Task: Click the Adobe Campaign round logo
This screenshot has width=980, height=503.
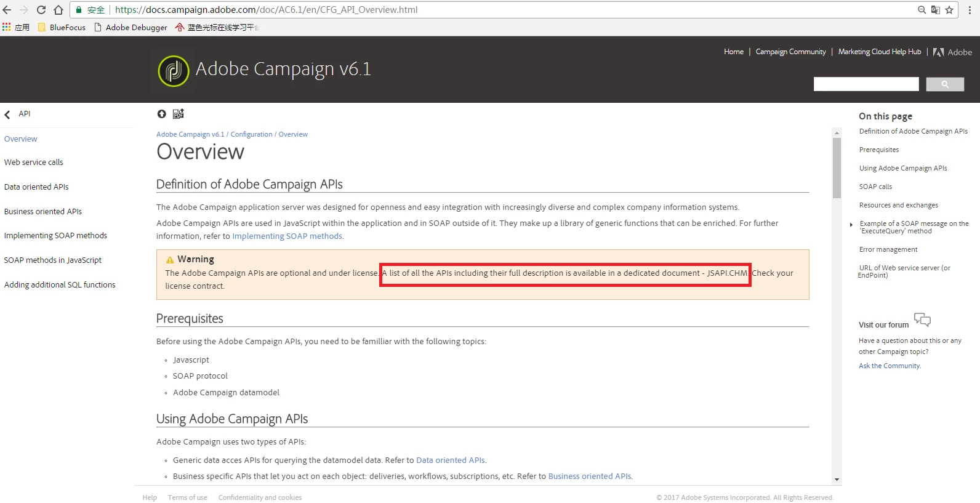Action: pos(174,71)
